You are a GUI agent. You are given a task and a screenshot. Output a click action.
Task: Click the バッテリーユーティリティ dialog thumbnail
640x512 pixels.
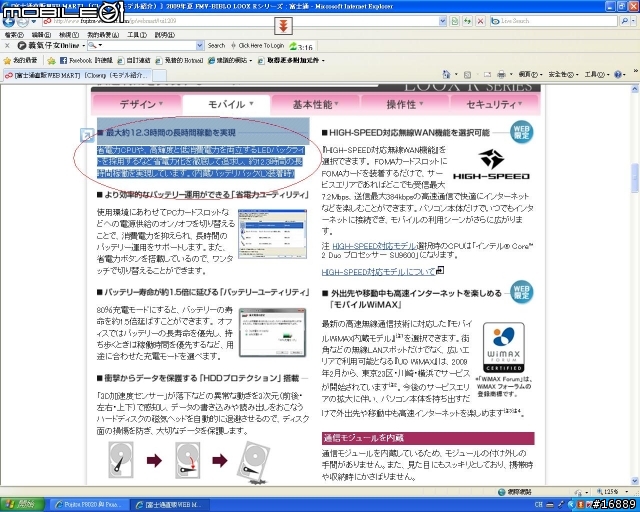point(272,332)
